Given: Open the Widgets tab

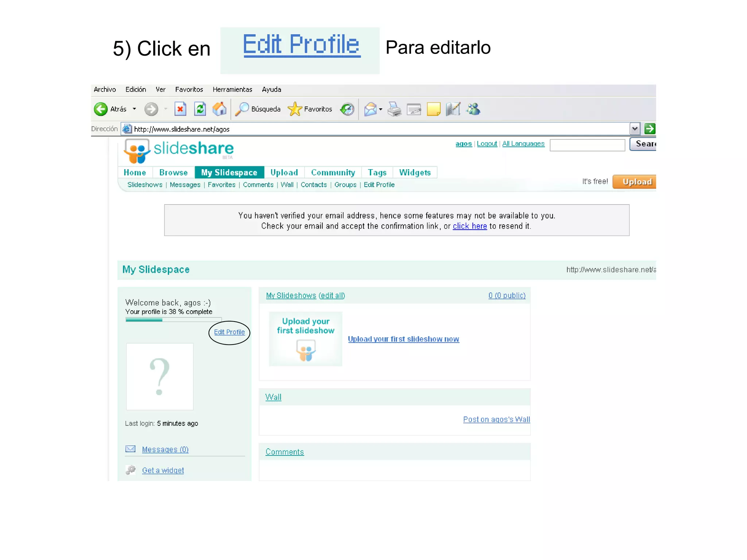Looking at the screenshot, I should tap(415, 172).
